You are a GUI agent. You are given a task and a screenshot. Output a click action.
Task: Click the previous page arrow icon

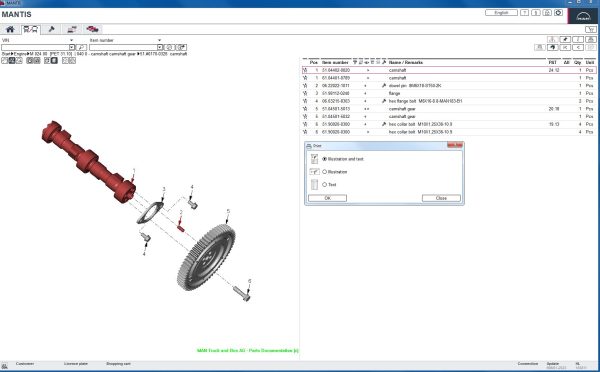coord(578,47)
